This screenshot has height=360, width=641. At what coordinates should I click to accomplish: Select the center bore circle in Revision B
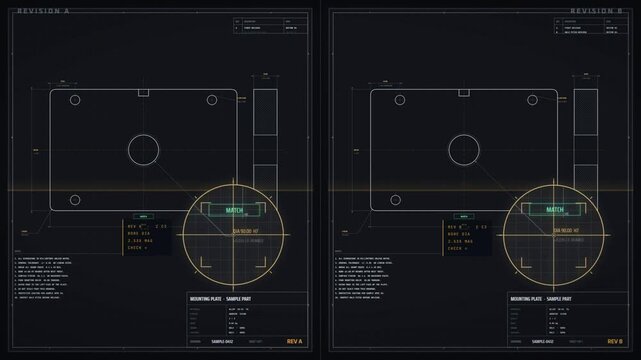pyautogui.click(x=464, y=150)
